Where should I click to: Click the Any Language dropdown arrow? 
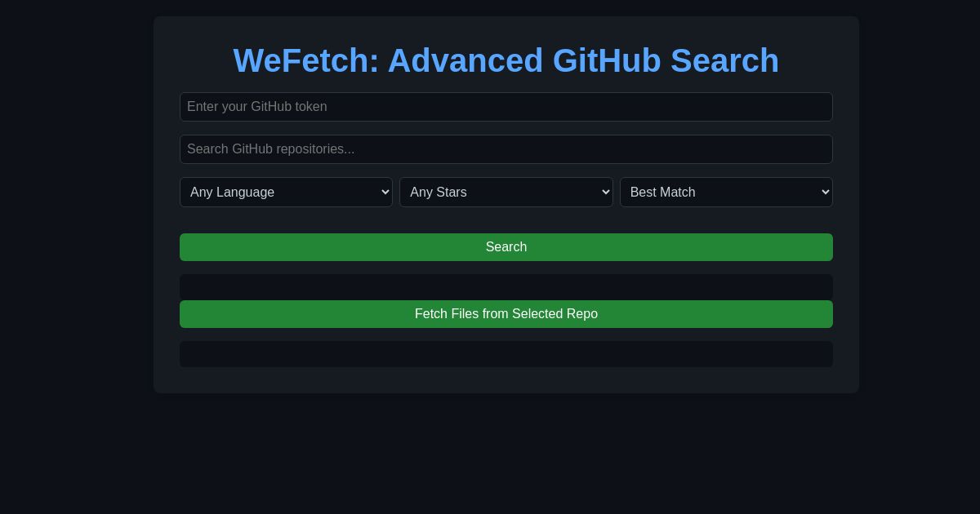click(x=384, y=192)
